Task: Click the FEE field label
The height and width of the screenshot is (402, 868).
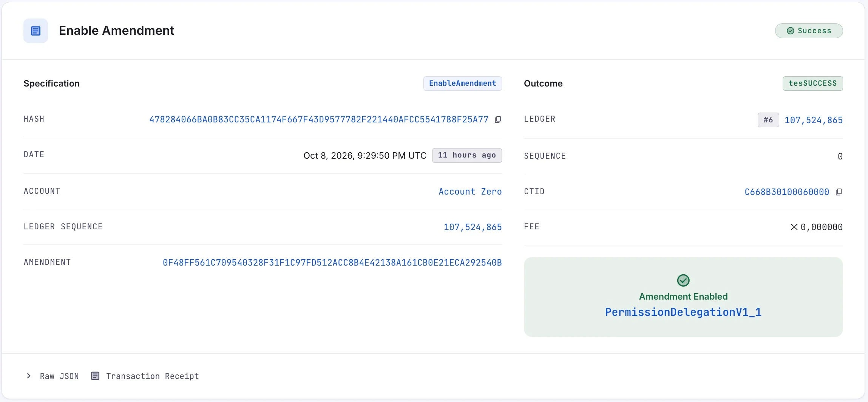Action: [531, 227]
